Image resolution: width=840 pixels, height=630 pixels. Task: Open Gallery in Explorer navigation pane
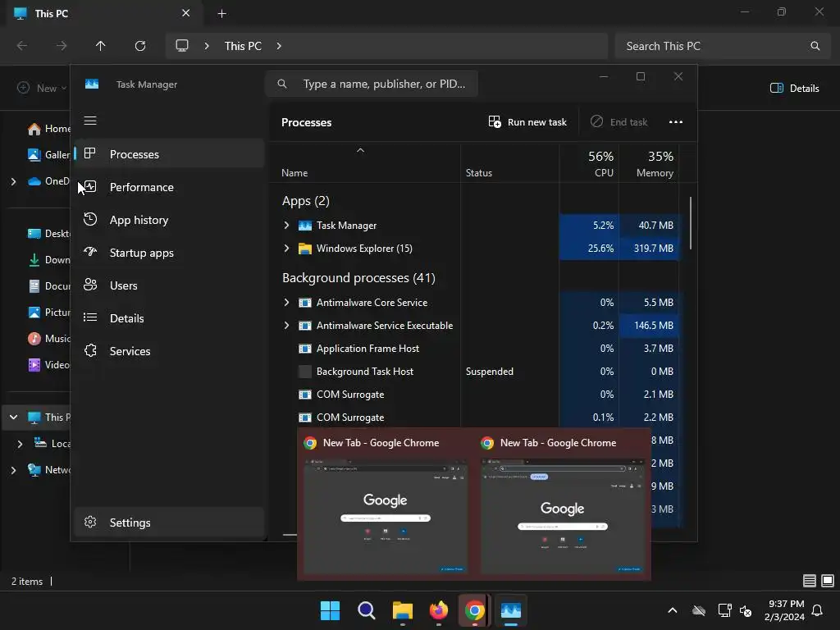[x=48, y=155]
